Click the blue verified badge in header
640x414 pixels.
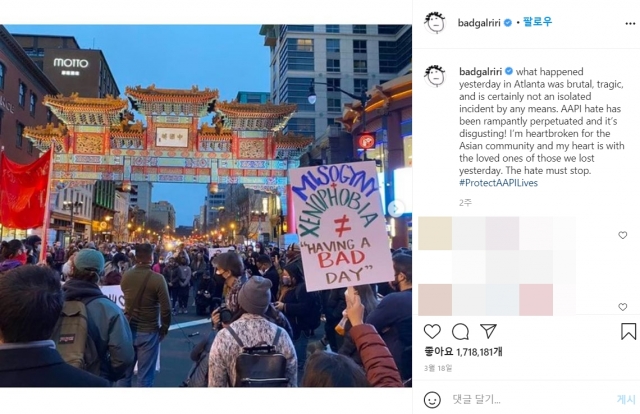click(508, 23)
